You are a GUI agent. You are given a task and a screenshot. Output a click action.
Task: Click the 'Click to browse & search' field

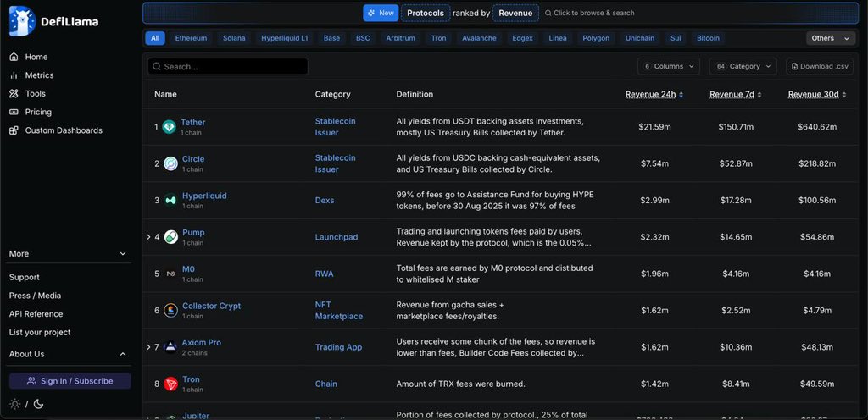click(x=590, y=13)
